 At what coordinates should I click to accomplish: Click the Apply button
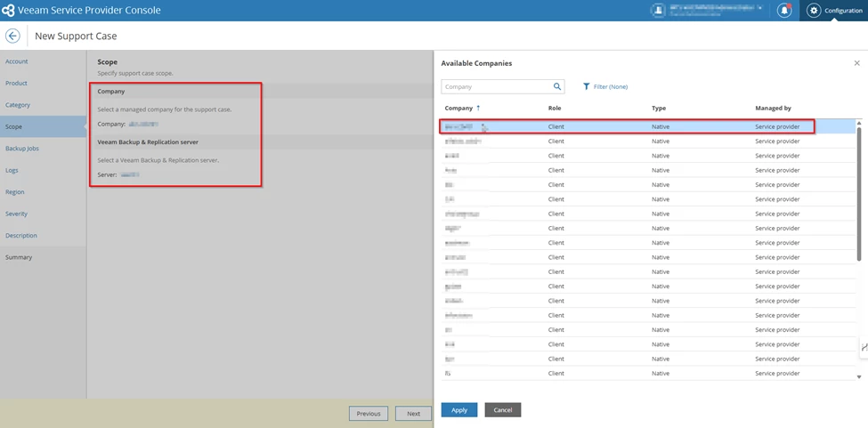[x=458, y=410]
